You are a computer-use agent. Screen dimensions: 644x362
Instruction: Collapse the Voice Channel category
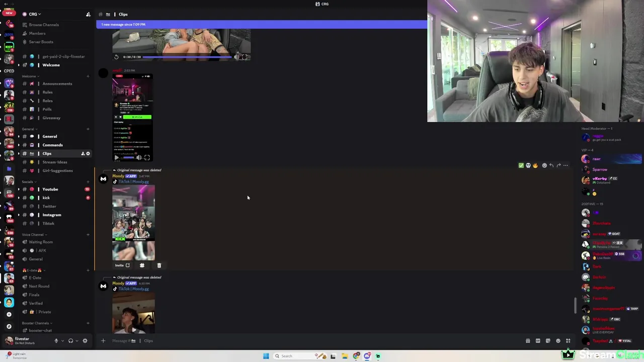pos(34,234)
